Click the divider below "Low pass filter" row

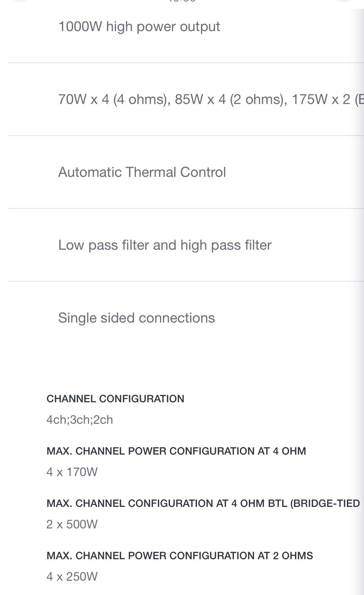coord(185,282)
